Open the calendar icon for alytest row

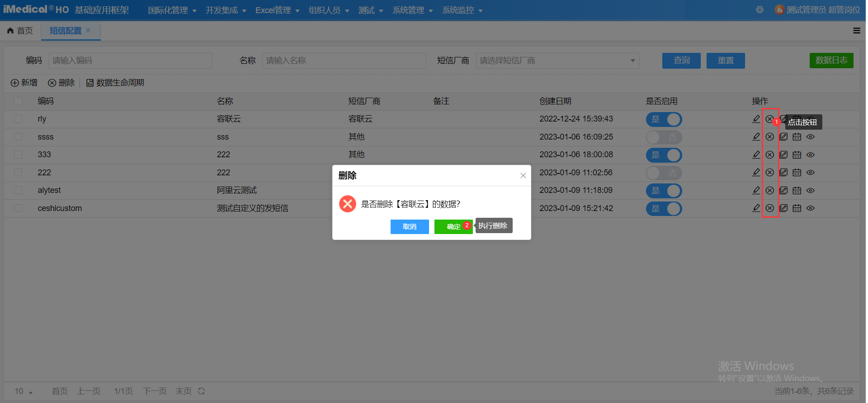point(797,191)
